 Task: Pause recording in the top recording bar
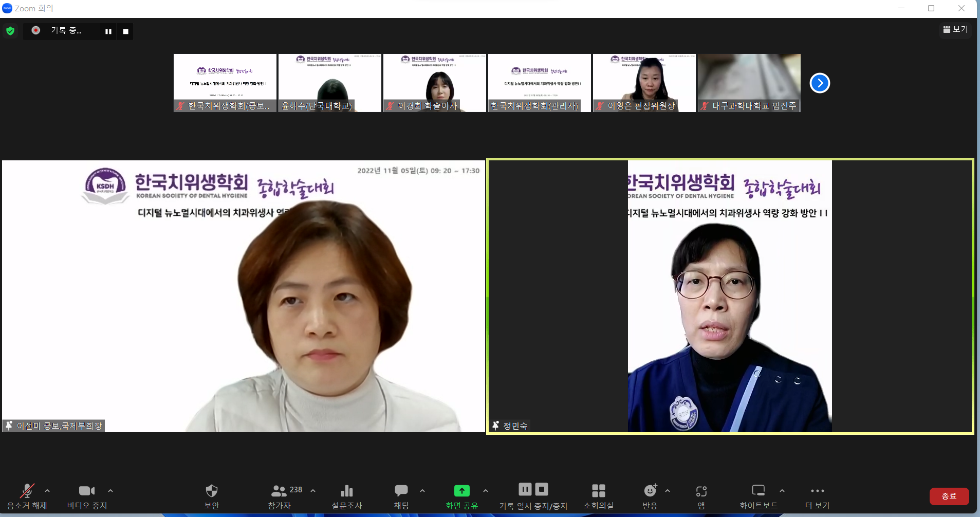(x=108, y=31)
